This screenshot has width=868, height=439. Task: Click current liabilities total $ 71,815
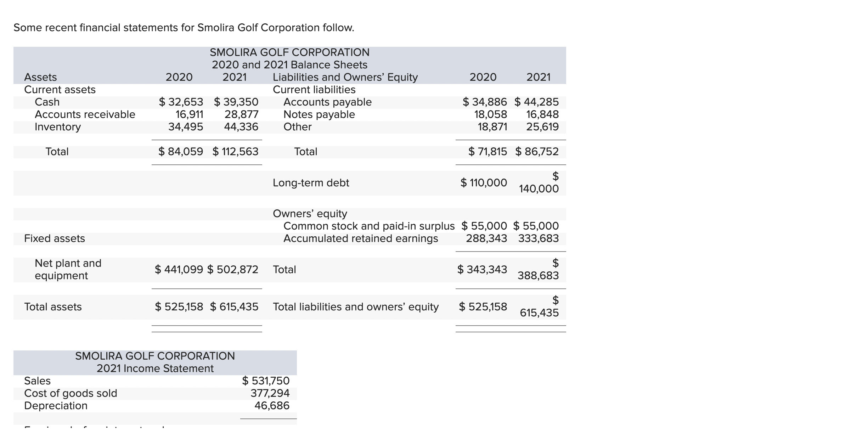pyautogui.click(x=488, y=152)
